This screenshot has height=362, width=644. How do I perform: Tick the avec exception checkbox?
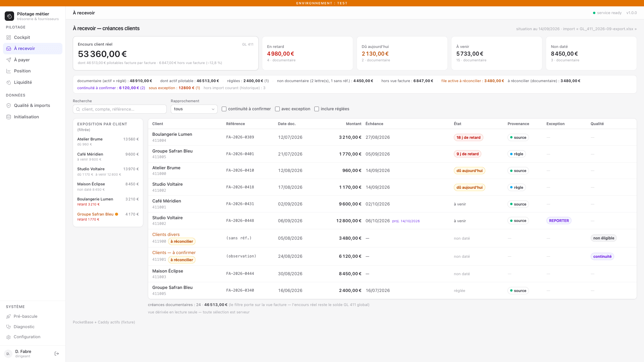(x=277, y=109)
